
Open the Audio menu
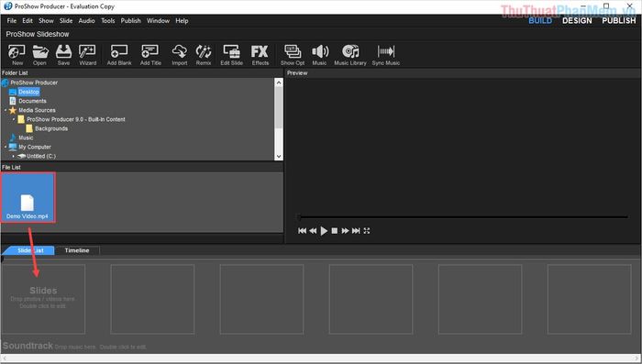pyautogui.click(x=86, y=20)
